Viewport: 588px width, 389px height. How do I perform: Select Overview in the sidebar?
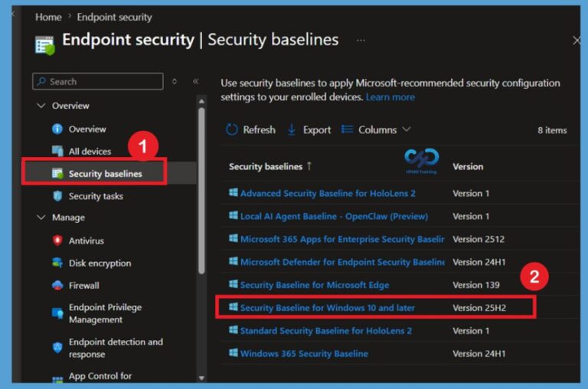[x=87, y=129]
